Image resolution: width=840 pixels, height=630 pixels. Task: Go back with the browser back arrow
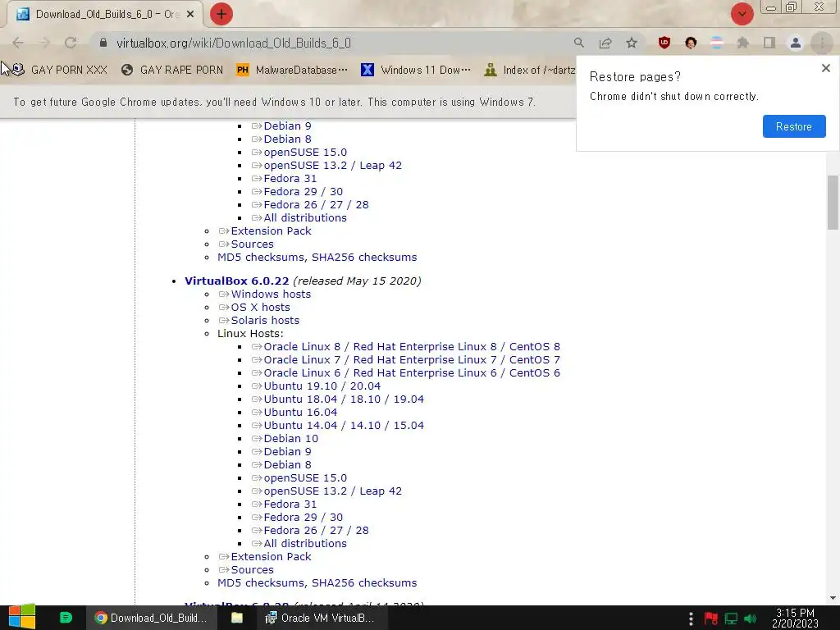(18, 43)
